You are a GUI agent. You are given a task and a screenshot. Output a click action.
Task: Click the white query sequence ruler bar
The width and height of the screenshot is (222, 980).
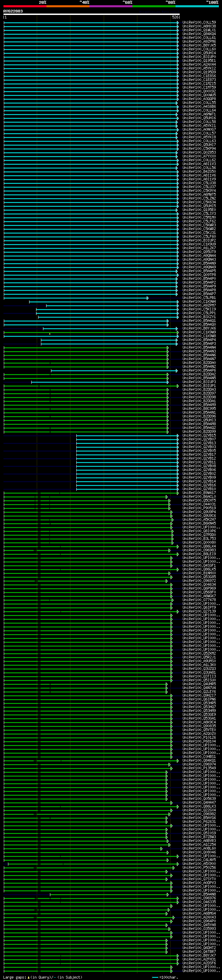coord(92,15)
